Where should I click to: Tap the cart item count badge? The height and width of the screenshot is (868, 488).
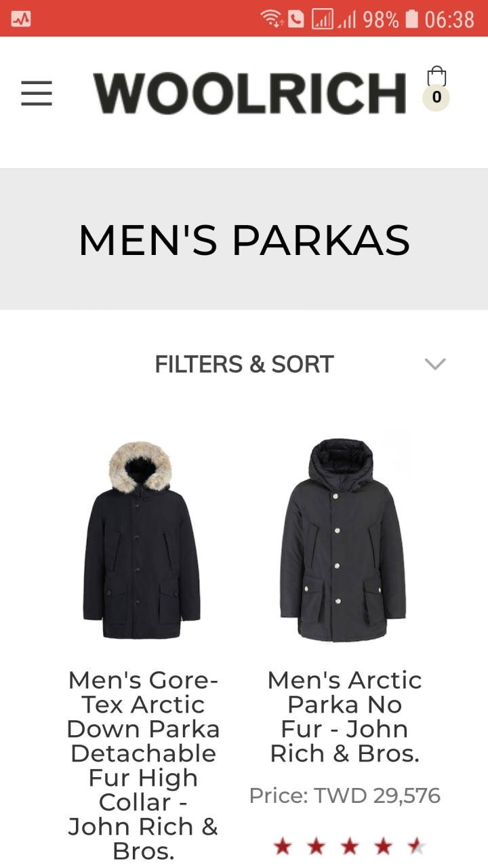436,98
